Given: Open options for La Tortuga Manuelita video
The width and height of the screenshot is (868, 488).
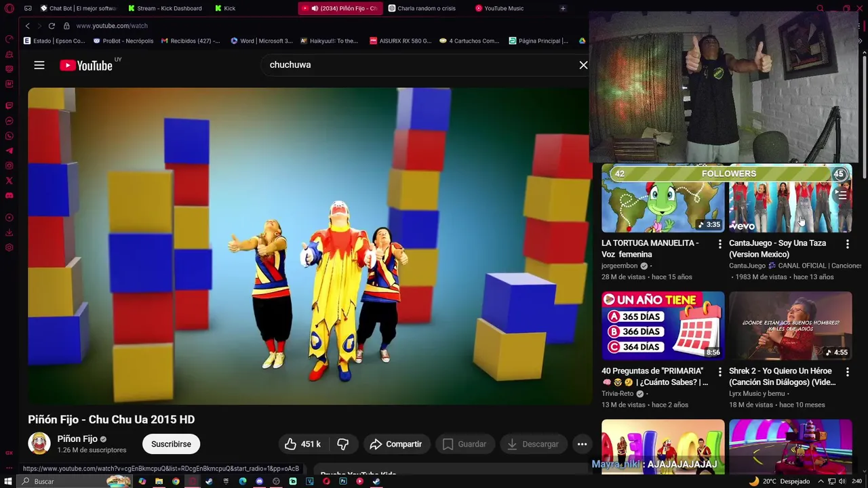Looking at the screenshot, I should pos(719,244).
